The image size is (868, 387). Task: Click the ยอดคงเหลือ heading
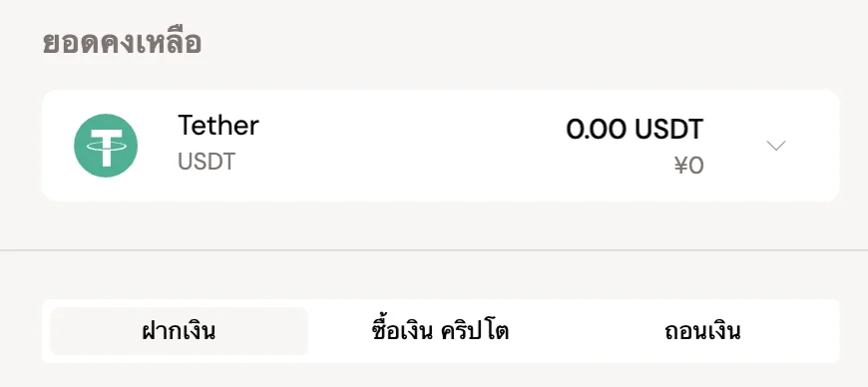tap(122, 43)
